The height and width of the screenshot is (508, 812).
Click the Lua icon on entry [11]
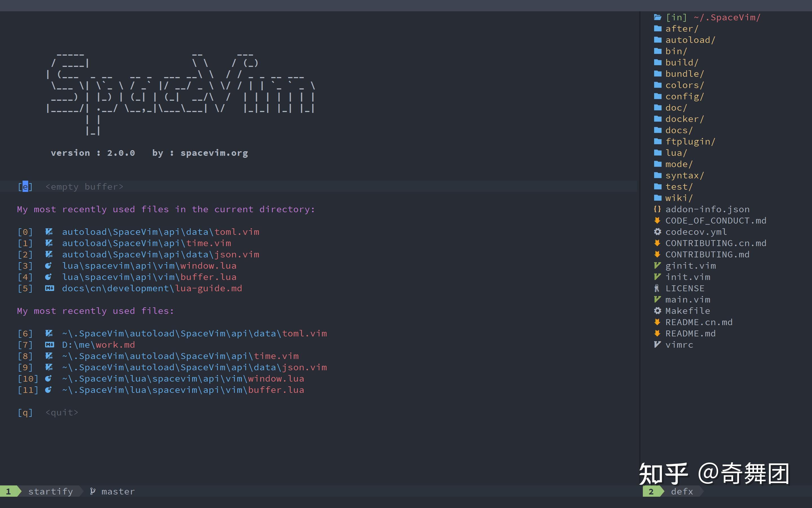click(x=48, y=390)
